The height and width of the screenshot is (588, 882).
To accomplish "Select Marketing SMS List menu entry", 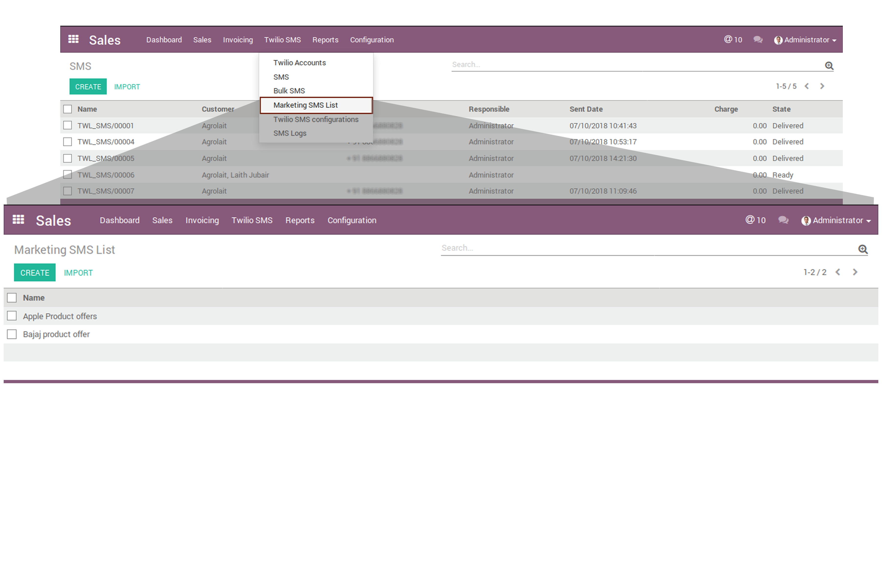I will click(305, 105).
